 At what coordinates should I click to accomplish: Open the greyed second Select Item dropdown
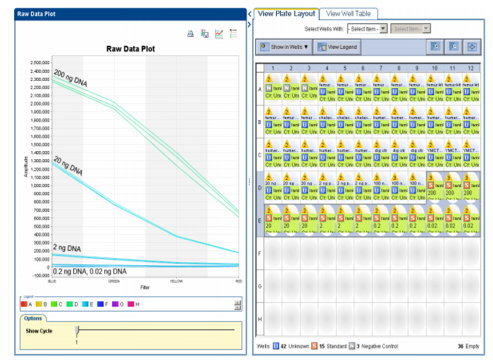coord(410,29)
